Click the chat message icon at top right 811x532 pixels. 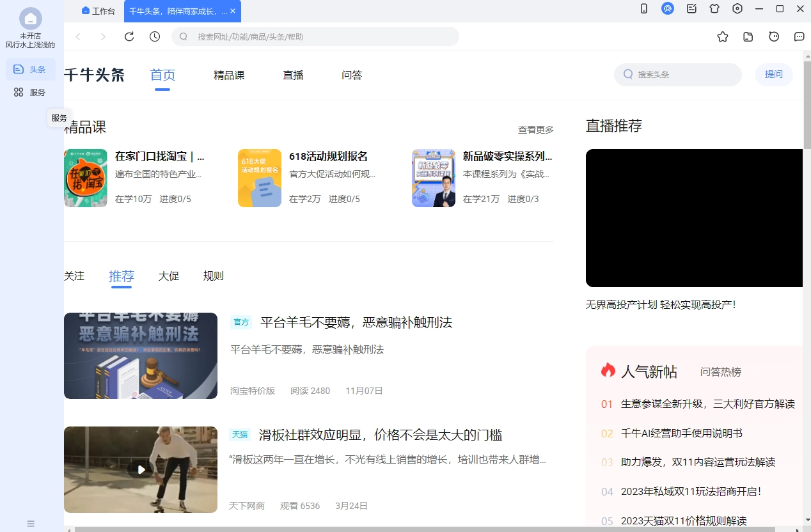(799, 36)
